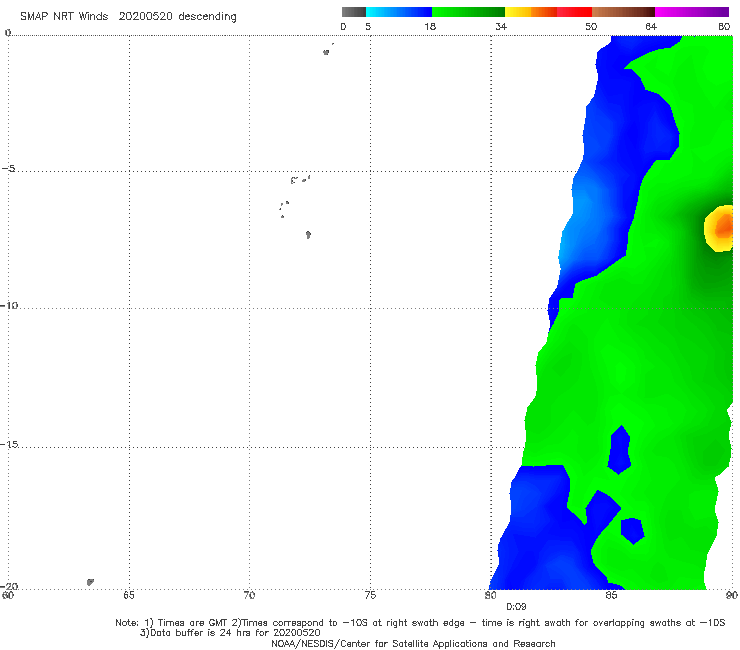Click the 'NOAA/NESDIS/Center for Satellite Applications' credit
The width and height of the screenshot is (740, 650).
(x=413, y=644)
